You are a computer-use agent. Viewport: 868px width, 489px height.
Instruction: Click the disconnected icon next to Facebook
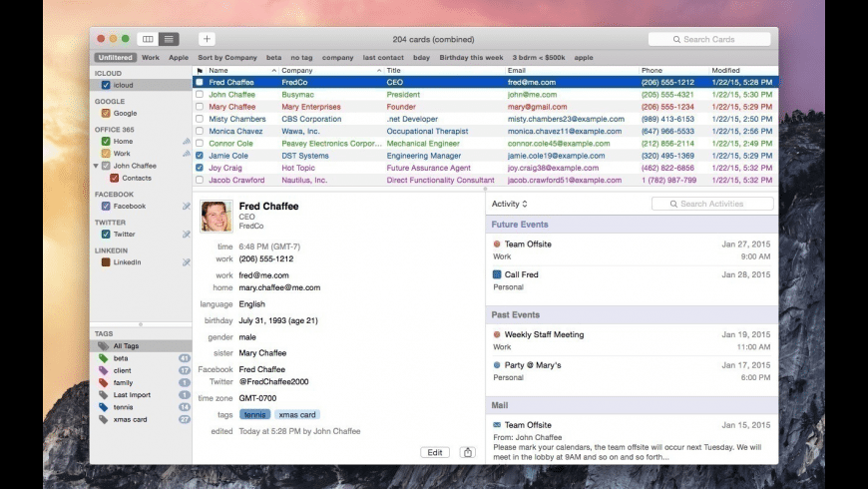(186, 206)
